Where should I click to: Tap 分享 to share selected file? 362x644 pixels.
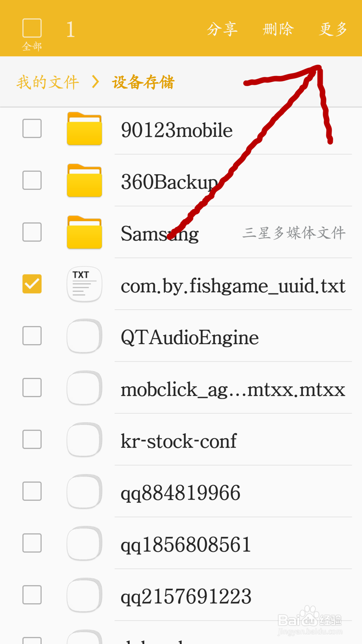222,29
